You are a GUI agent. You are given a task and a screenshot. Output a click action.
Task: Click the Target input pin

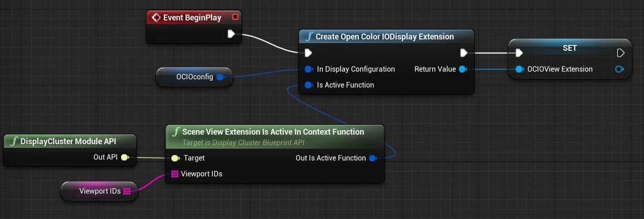(176, 158)
